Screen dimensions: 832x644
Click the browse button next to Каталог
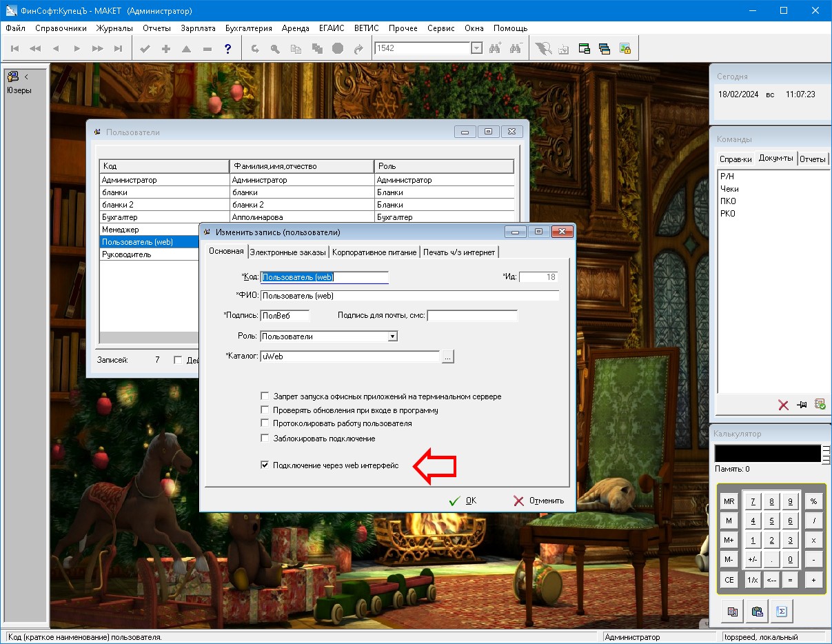point(447,356)
